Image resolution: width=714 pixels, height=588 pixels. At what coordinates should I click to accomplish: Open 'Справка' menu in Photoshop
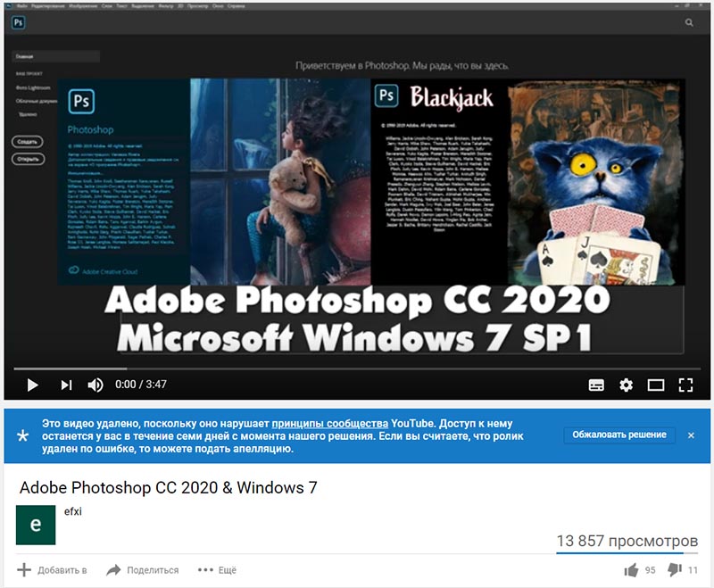236,6
